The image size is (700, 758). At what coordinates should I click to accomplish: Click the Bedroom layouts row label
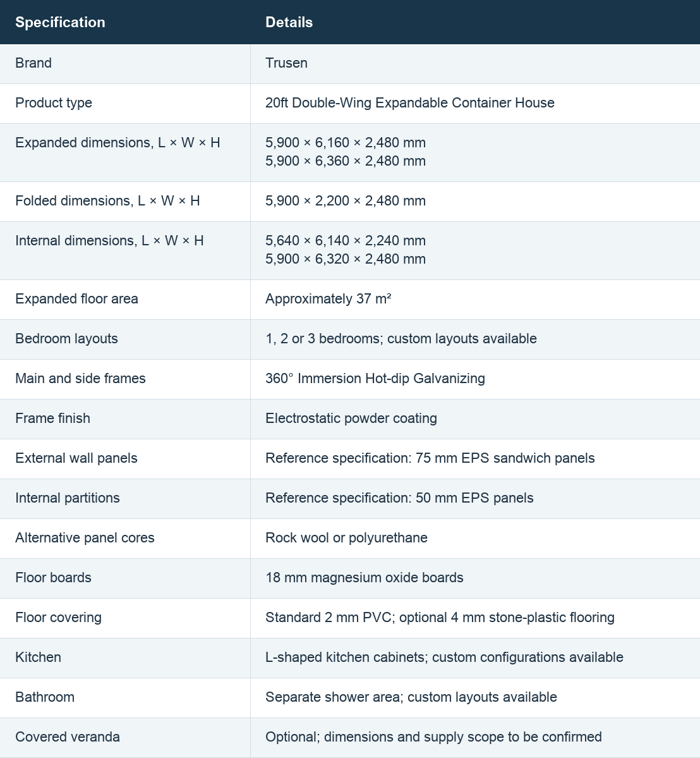pyautogui.click(x=66, y=338)
